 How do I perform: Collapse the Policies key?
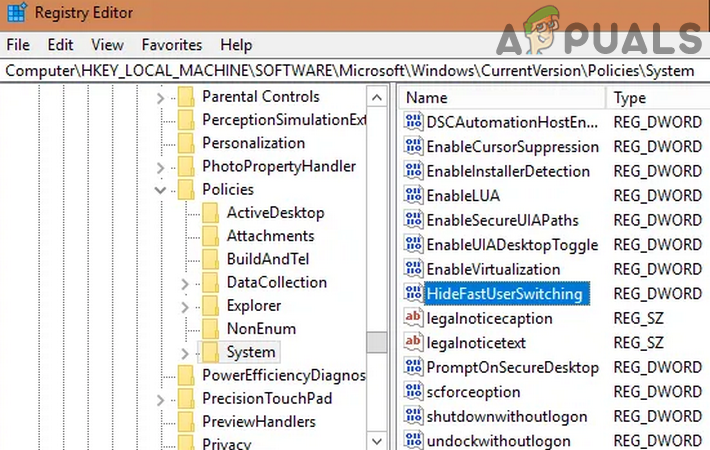[160, 190]
